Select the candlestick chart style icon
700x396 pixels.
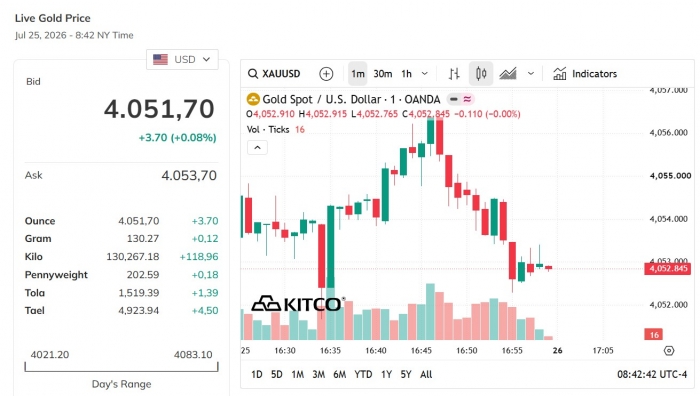click(481, 74)
